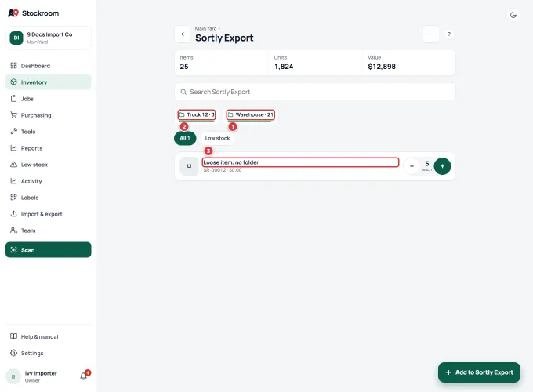
Task: Open the question mark help icon
Action: (x=449, y=34)
